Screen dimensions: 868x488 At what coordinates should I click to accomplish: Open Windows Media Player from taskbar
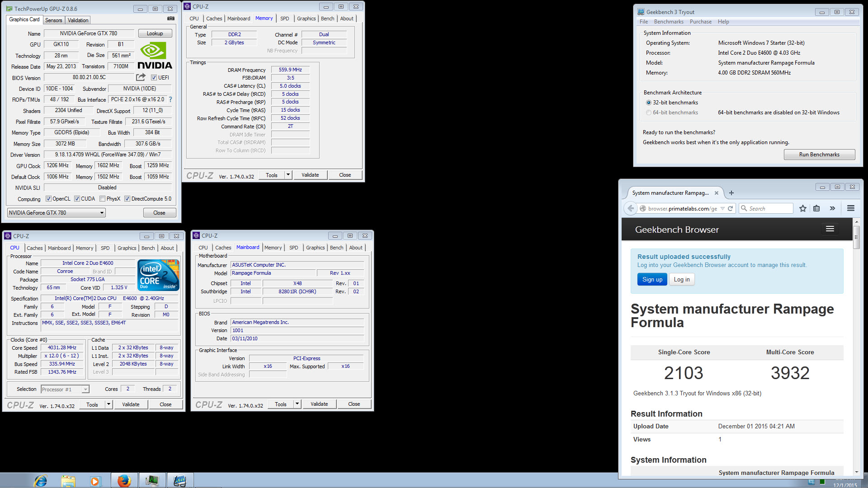(x=95, y=481)
